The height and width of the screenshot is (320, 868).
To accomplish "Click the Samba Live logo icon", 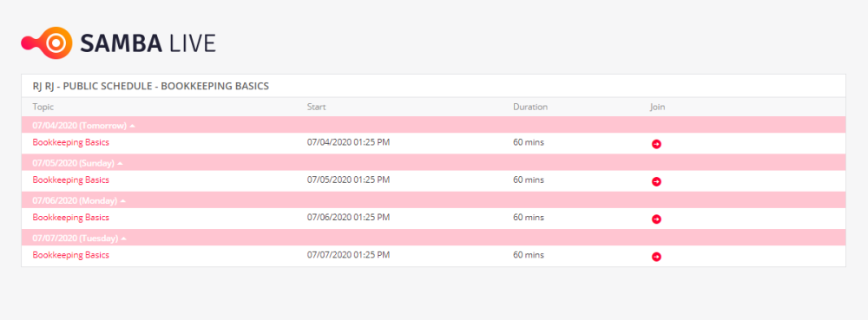I will pyautogui.click(x=47, y=42).
